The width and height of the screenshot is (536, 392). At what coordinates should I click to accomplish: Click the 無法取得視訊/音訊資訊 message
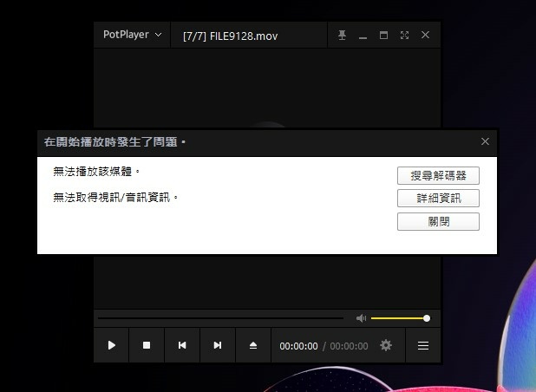pyautogui.click(x=115, y=197)
